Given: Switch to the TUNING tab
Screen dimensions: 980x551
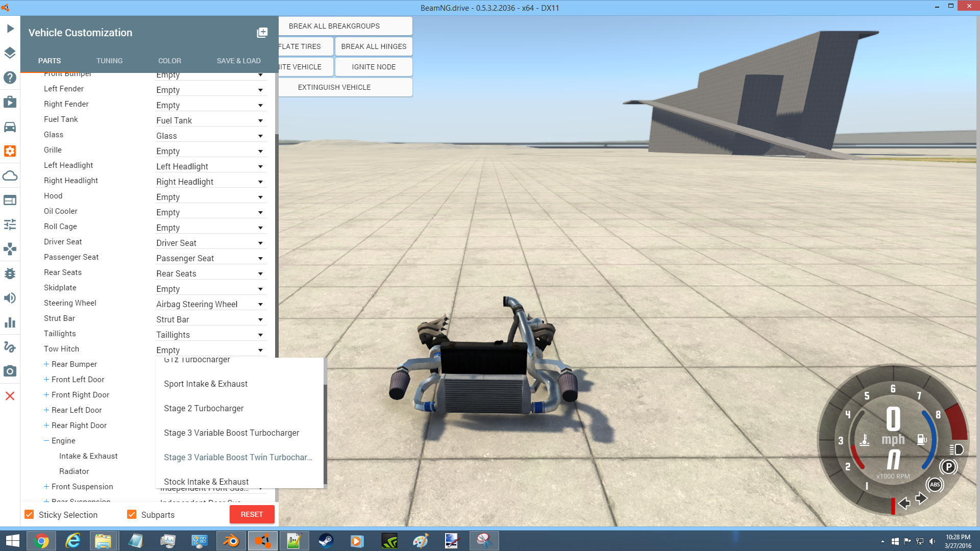Looking at the screenshot, I should 109,61.
